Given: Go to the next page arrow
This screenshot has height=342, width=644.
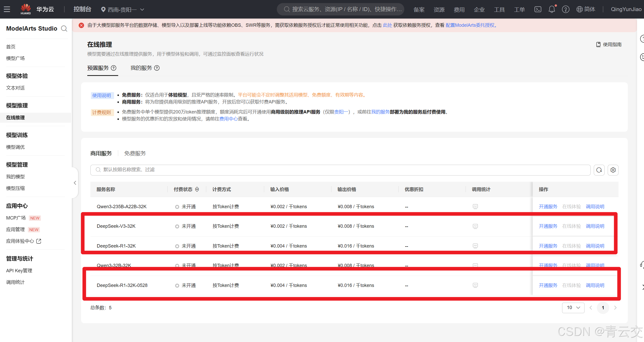Looking at the screenshot, I should click(x=615, y=308).
